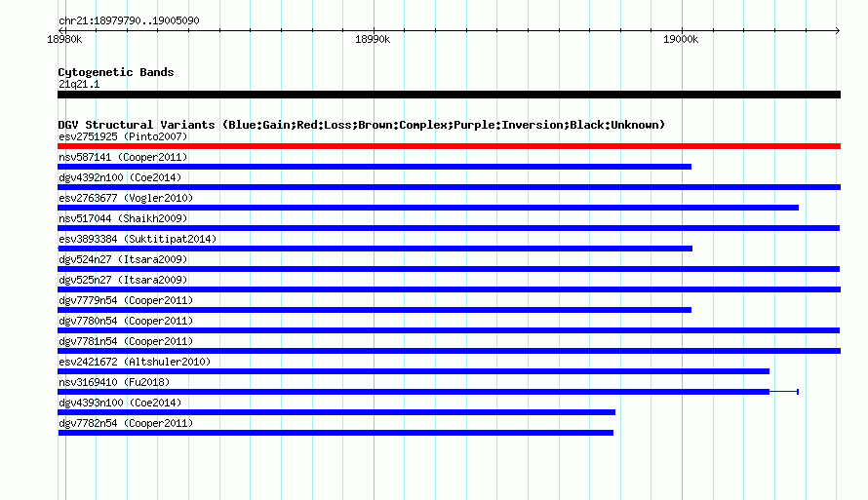Viewport: 868px width, 500px height.
Task: Click the esv3893384 (Suktitipat2014) label
Action: coord(138,239)
